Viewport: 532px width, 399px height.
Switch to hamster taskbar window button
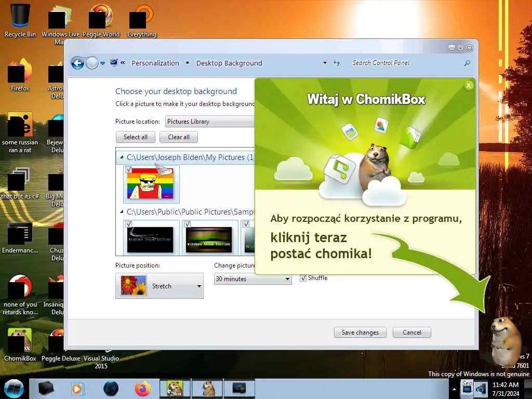[x=207, y=389]
